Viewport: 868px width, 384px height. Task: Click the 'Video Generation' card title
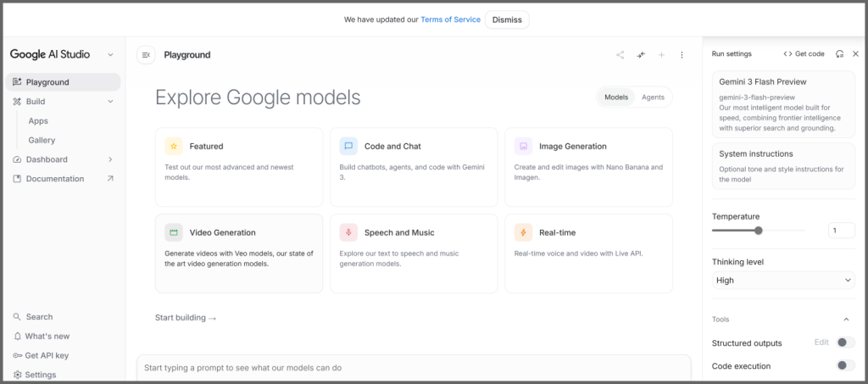pyautogui.click(x=223, y=232)
